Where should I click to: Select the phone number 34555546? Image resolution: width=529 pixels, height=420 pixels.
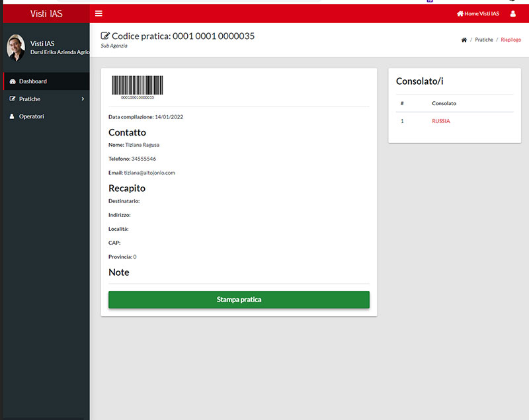pyautogui.click(x=143, y=159)
